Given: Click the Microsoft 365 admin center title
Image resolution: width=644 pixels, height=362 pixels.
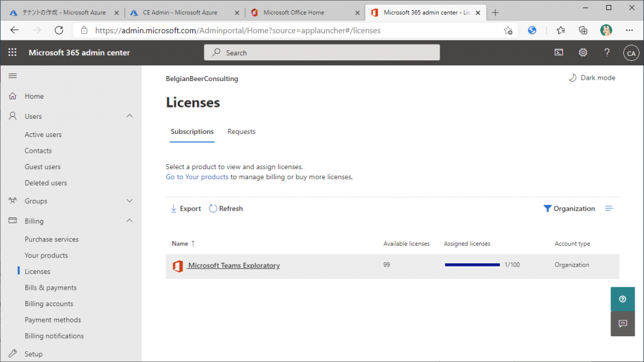Looking at the screenshot, I should (79, 53).
